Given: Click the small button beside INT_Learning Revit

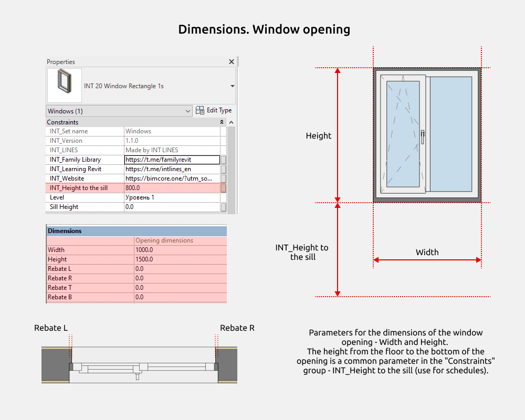Looking at the screenshot, I should pyautogui.click(x=223, y=170).
